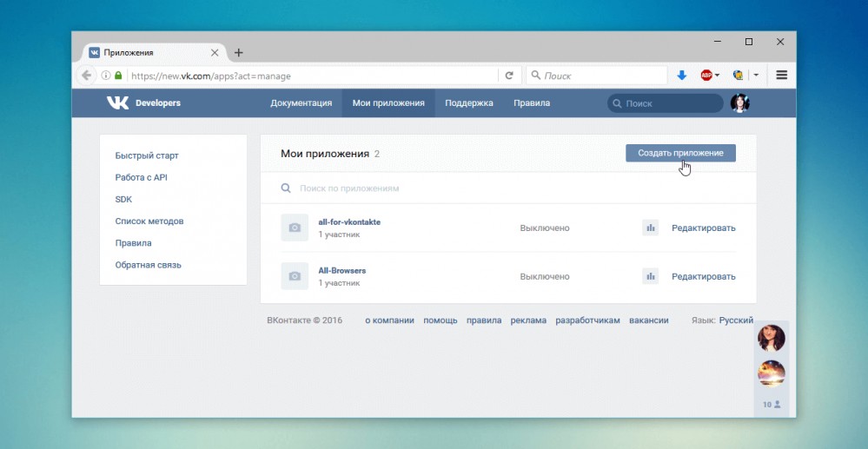The image size is (868, 449).
Task: Open the browser hamburger menu
Action: (782, 76)
